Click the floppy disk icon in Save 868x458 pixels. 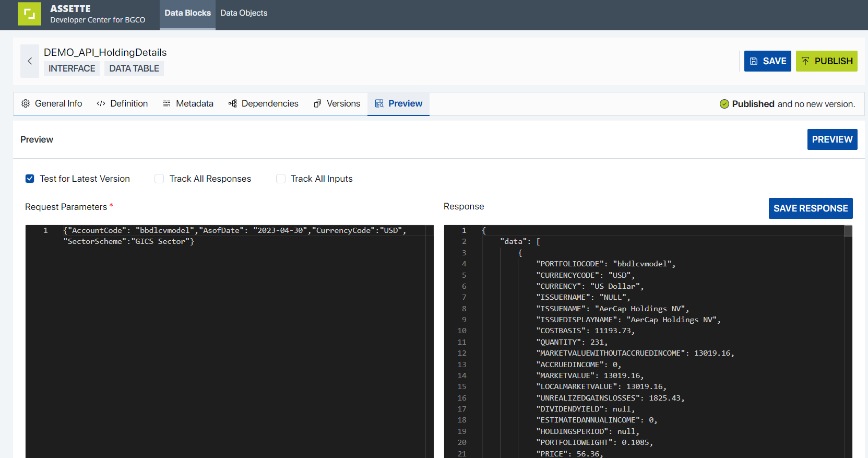[x=754, y=61]
